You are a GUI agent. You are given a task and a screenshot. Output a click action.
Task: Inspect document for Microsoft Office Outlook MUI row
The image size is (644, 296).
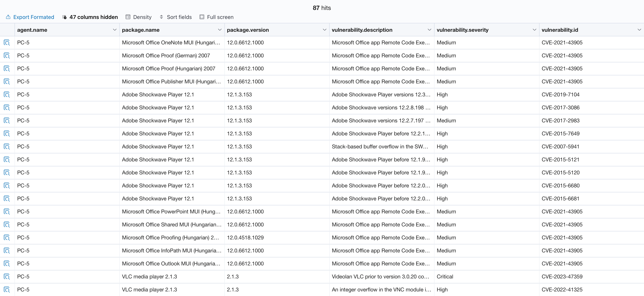point(7,264)
